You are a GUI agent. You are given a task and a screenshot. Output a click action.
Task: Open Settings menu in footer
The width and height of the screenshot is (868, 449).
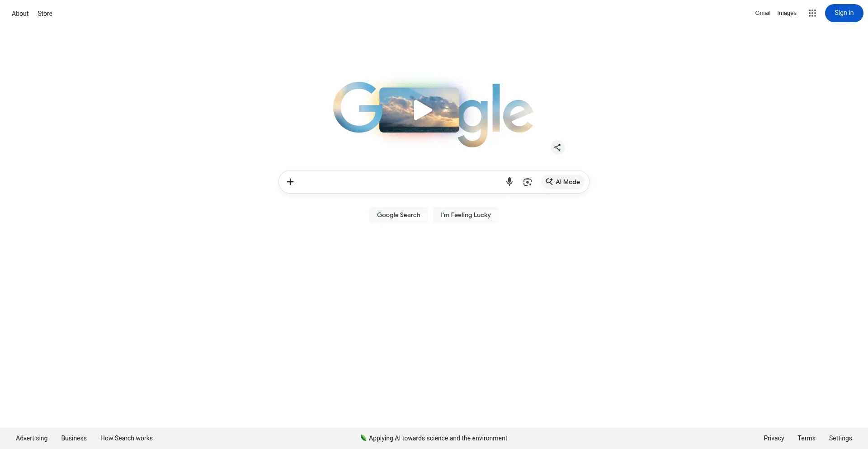(840, 438)
